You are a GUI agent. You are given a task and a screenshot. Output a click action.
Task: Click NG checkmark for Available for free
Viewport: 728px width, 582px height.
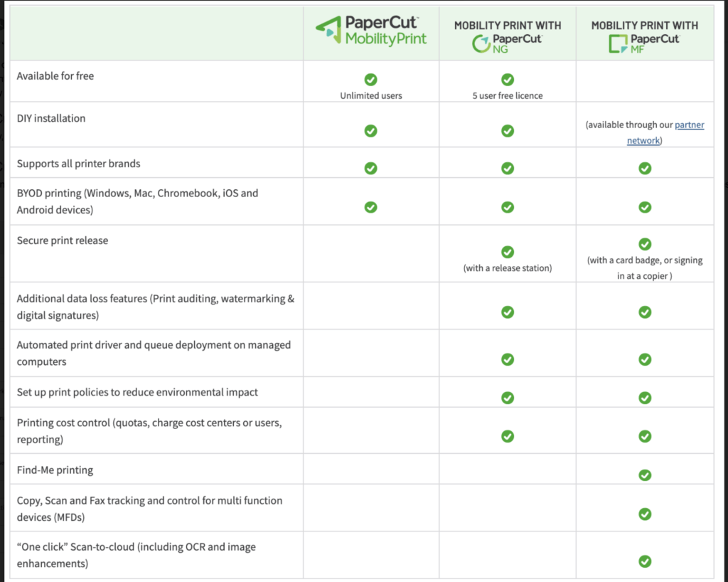coord(508,80)
